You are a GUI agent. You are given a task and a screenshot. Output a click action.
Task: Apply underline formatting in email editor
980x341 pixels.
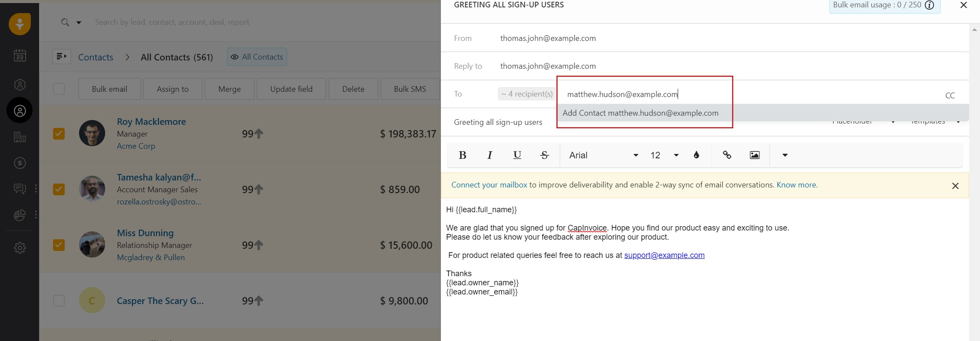(x=517, y=155)
